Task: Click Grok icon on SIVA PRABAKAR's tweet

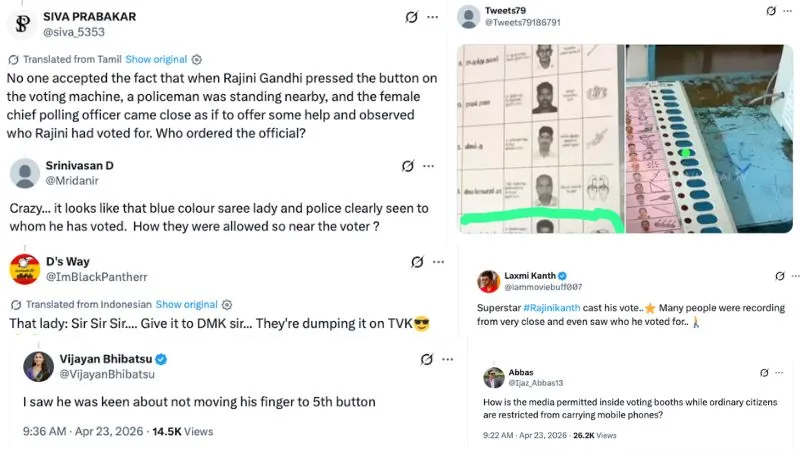Action: click(x=412, y=17)
